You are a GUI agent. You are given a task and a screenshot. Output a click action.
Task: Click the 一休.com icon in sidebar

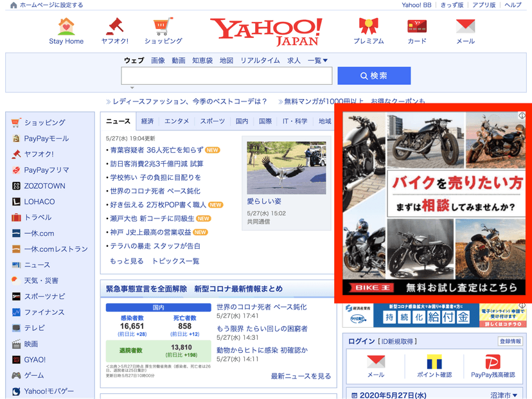tap(16, 233)
